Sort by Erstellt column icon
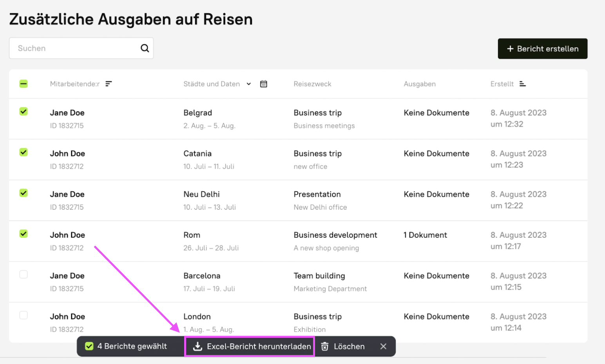The image size is (605, 364). pyautogui.click(x=522, y=84)
